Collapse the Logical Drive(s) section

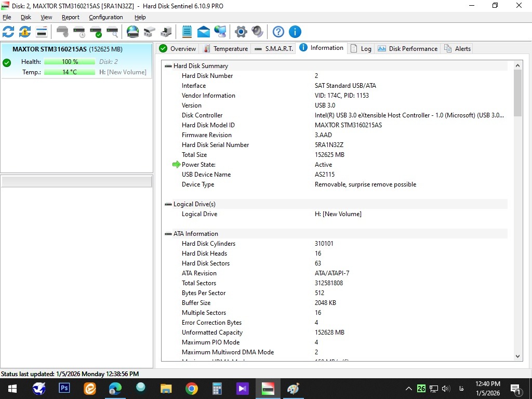168,204
